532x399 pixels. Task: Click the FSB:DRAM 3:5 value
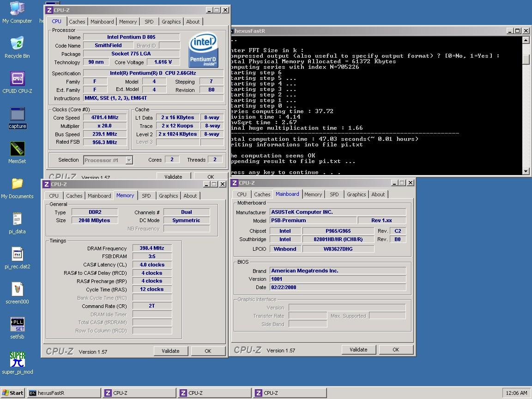point(152,256)
